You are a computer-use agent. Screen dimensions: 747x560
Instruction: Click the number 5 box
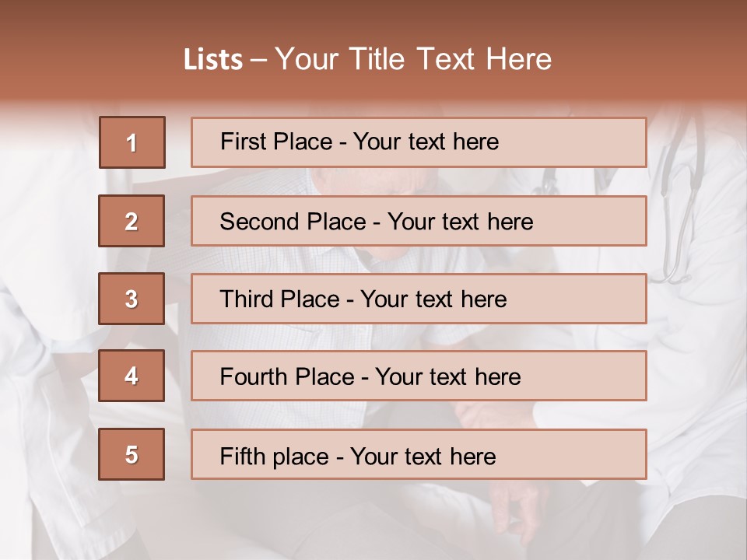point(132,454)
